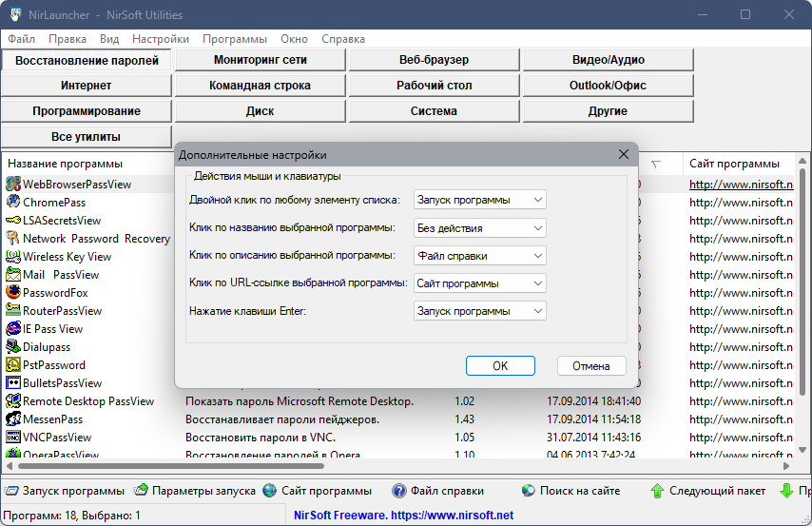Click the Поиск на сайте icon
Image resolution: width=812 pixels, height=526 pixels.
529,491
